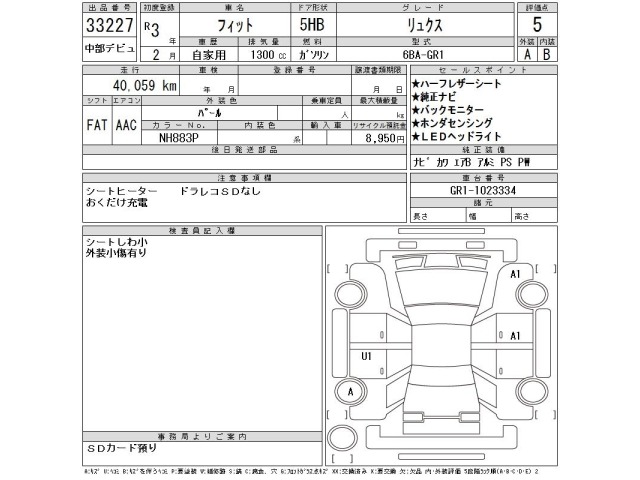640x480 pixels.
Task: Select the 事務局よりご案内 section header
Action: pyautogui.click(x=202, y=437)
